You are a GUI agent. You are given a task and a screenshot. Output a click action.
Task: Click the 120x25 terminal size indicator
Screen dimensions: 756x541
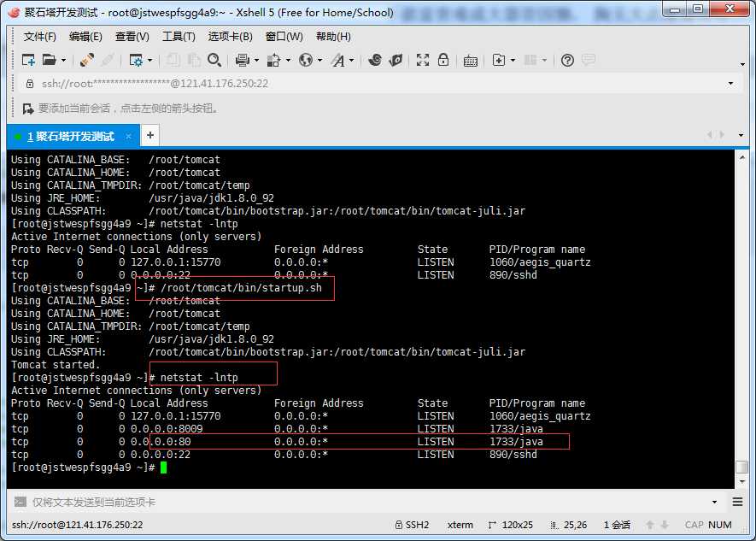pyautogui.click(x=511, y=525)
